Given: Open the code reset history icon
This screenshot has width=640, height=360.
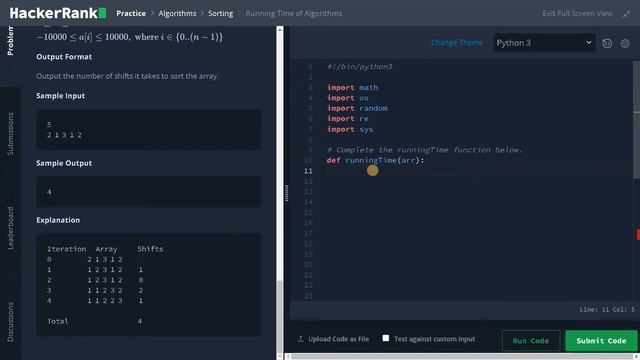Looking at the screenshot, I should pos(607,43).
